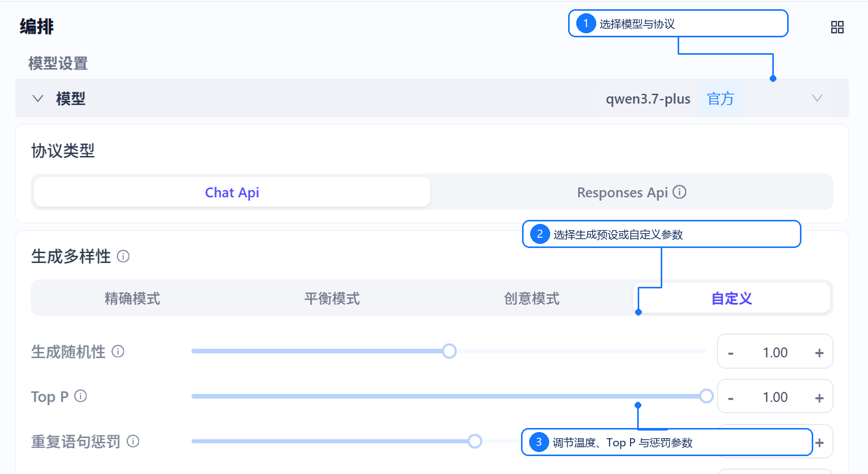Show info tooltip for 生成随机性
This screenshot has width=868, height=474.
pyautogui.click(x=118, y=351)
